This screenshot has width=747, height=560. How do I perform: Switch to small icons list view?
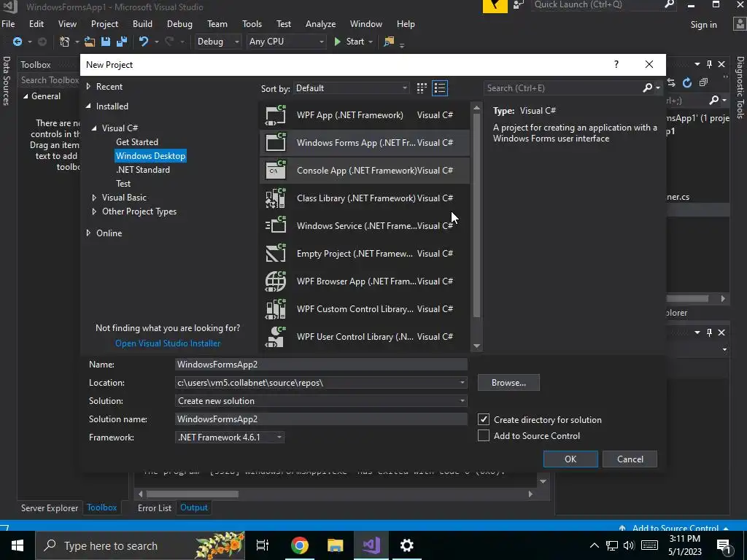440,88
